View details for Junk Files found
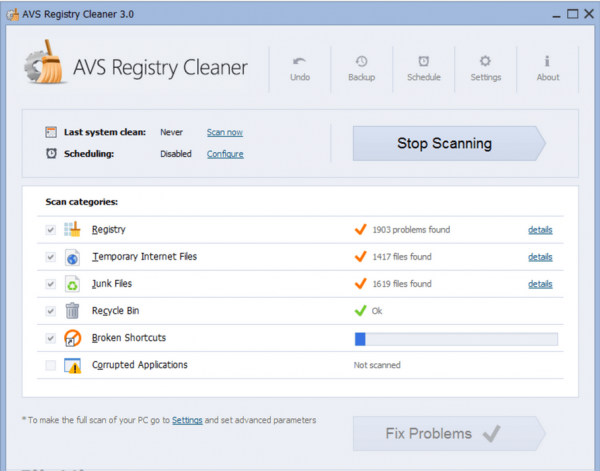 pos(540,284)
